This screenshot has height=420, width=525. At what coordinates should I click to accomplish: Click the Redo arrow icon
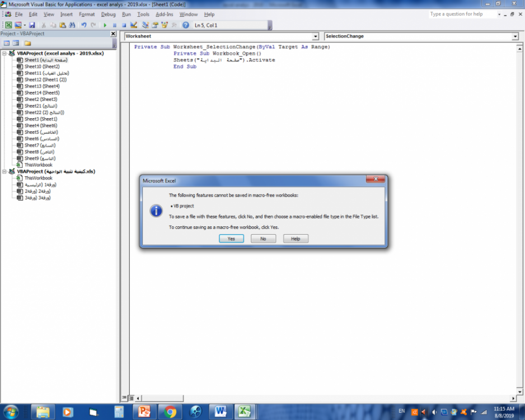[x=93, y=25]
